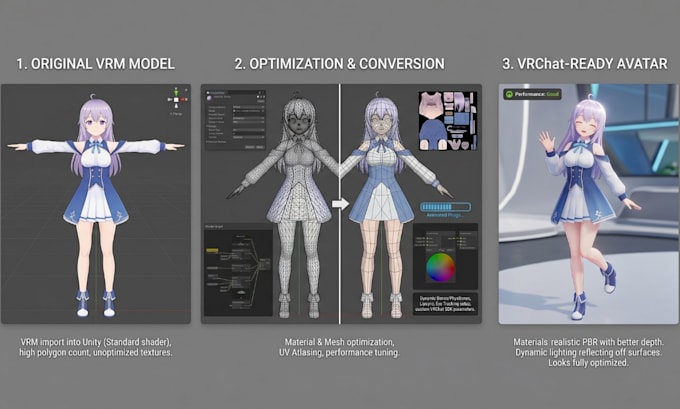The width and height of the screenshot is (680, 409).
Task: Click the white center cube of the scene gizmo
Action: pyautogui.click(x=176, y=99)
